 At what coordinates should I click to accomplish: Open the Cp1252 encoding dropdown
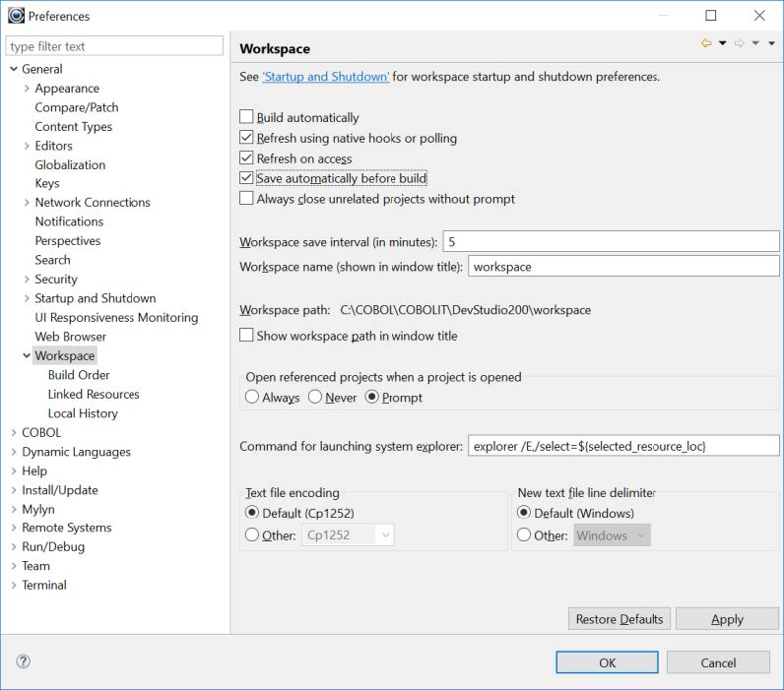(384, 535)
